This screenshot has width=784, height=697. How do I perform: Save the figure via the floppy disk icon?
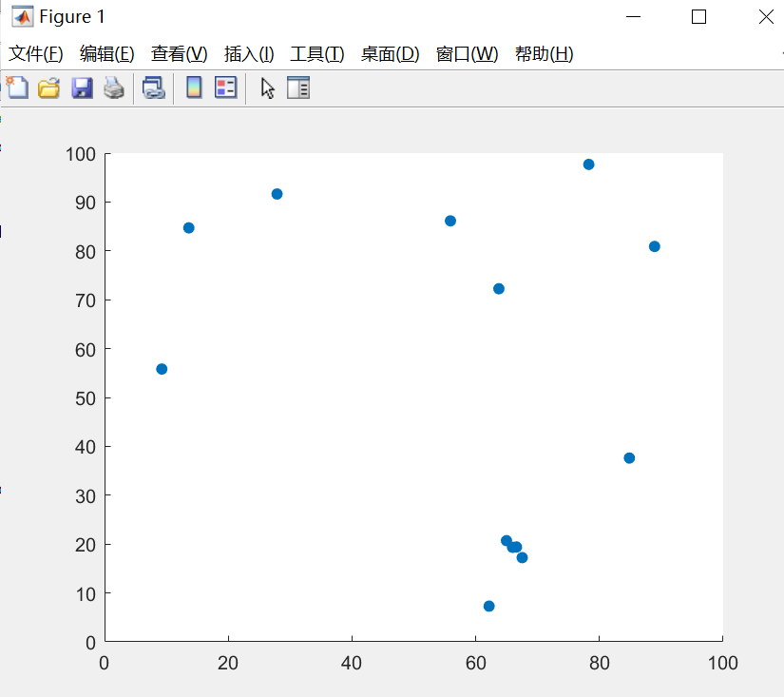82,87
